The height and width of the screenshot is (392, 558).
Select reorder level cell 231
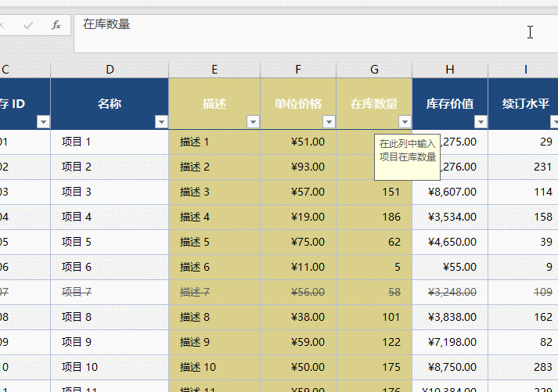(523, 167)
